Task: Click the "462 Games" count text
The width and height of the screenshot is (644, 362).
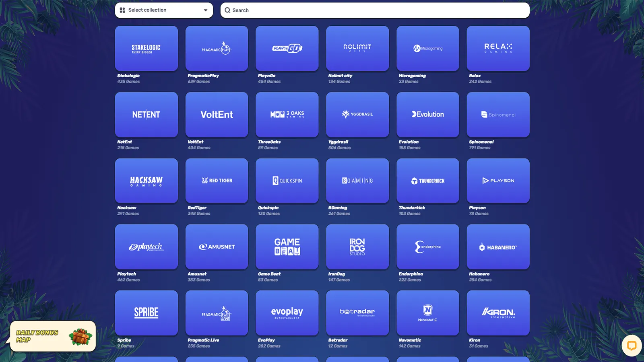Action: (x=128, y=280)
